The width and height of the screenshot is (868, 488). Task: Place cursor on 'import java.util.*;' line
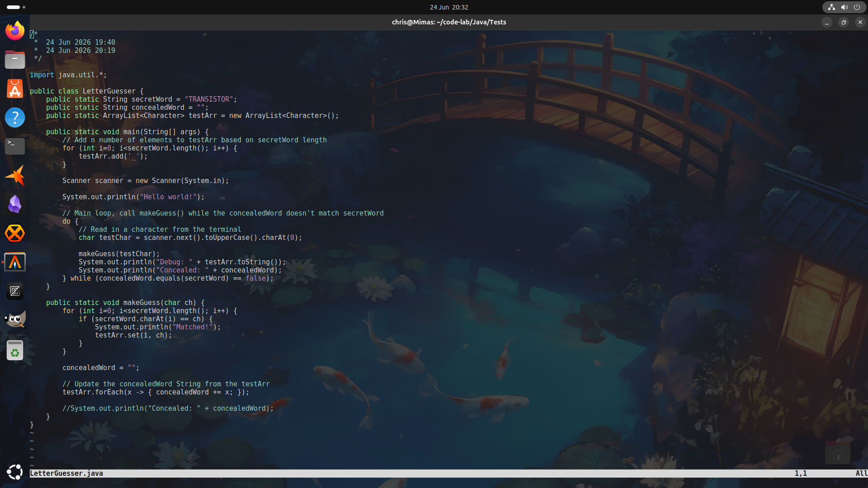pos(68,75)
